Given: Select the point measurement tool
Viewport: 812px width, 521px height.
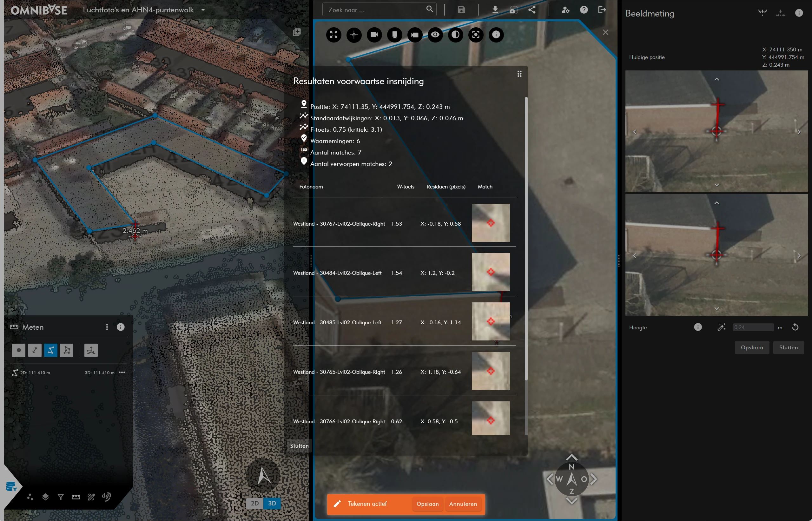Looking at the screenshot, I should pyautogui.click(x=19, y=350).
